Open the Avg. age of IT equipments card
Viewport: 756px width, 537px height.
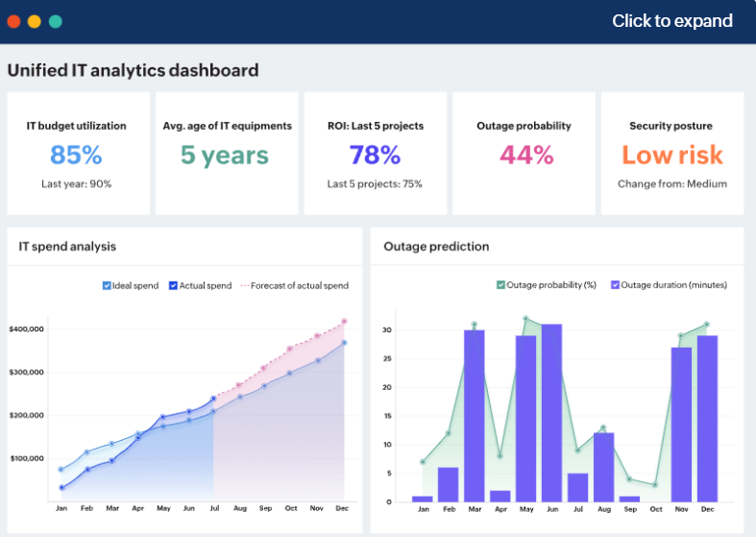click(226, 154)
